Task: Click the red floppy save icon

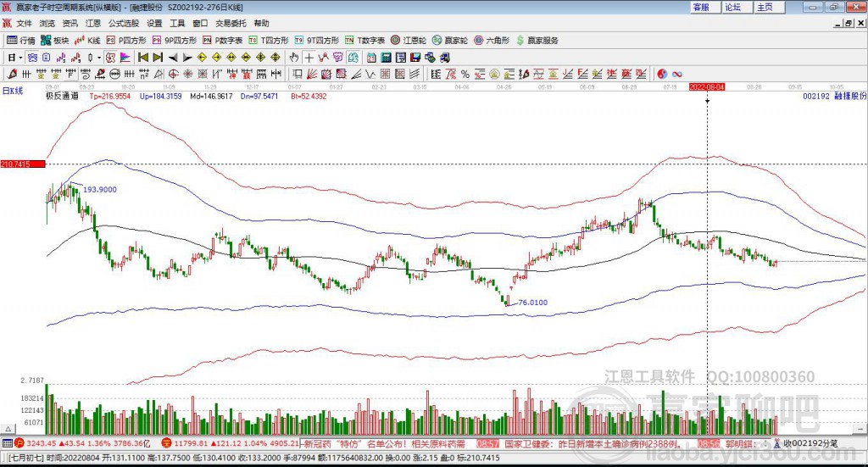Action: [415, 58]
